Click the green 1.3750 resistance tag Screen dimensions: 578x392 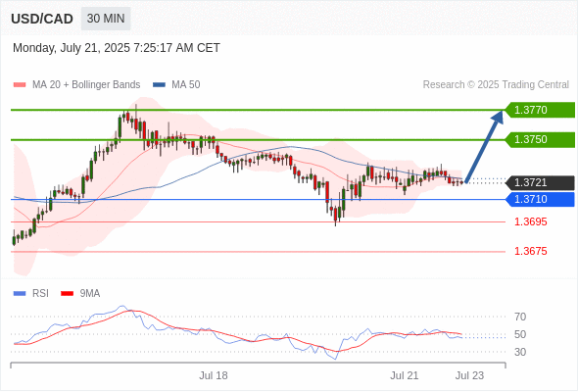[x=540, y=139]
